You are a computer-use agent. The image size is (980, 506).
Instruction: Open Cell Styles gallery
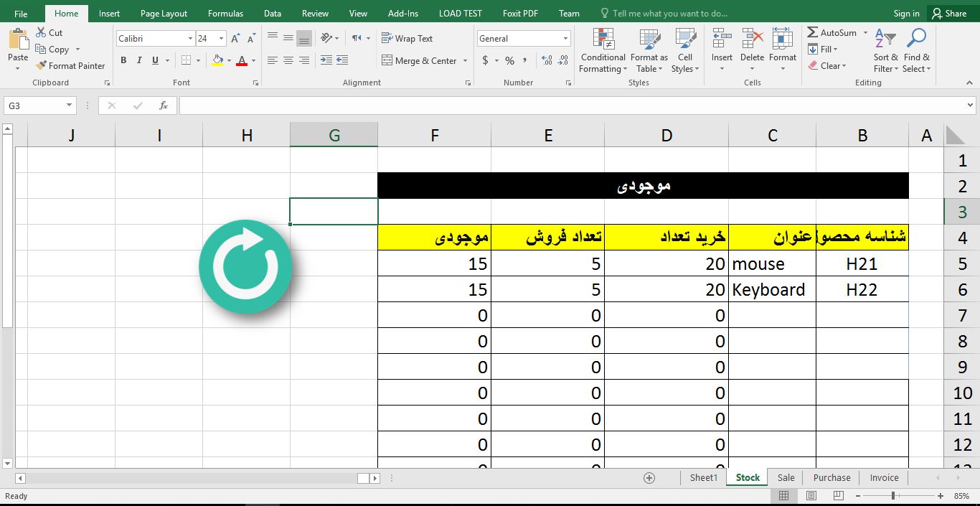tap(685, 50)
